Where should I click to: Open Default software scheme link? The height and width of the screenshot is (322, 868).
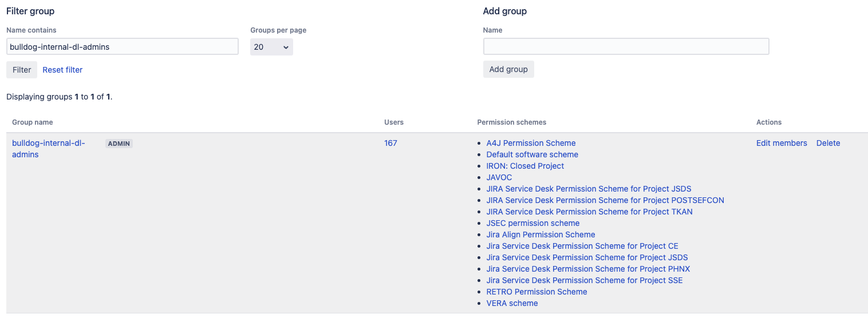point(532,154)
